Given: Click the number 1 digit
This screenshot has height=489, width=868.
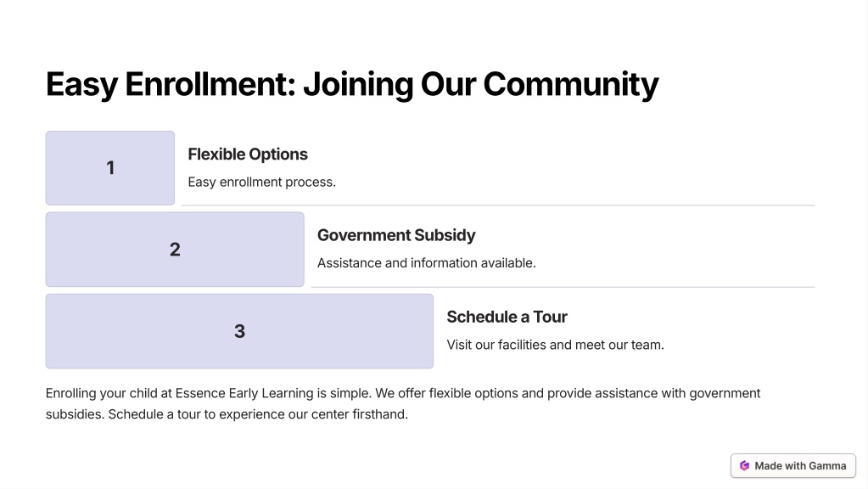Looking at the screenshot, I should 110,168.
